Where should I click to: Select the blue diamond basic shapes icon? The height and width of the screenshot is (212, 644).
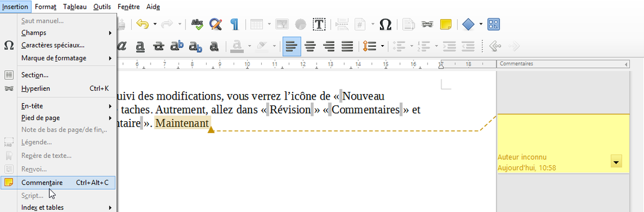click(468, 24)
